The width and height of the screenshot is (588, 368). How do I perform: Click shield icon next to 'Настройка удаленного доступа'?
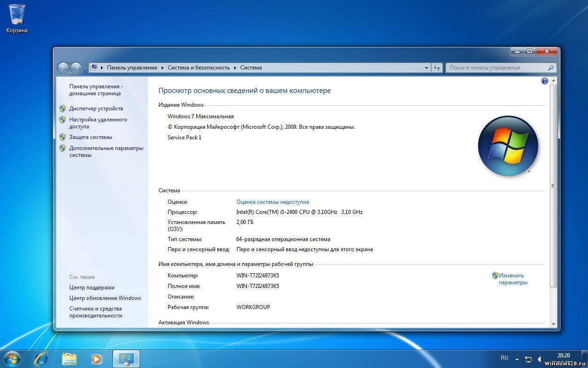pos(62,120)
